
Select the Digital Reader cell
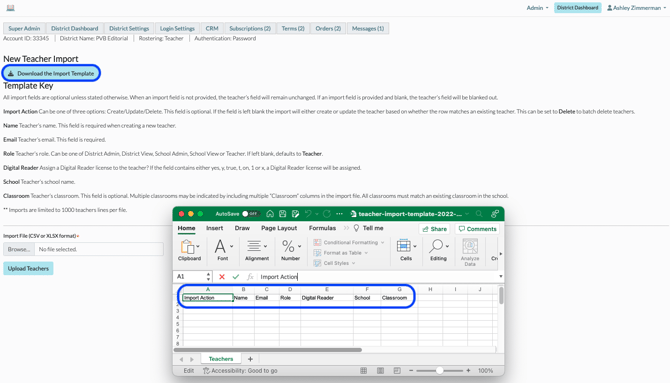tap(327, 298)
